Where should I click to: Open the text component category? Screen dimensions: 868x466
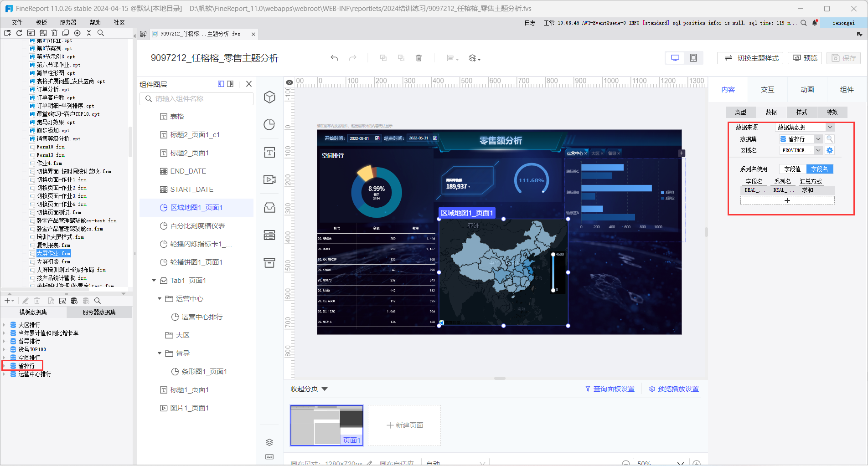coord(270,152)
